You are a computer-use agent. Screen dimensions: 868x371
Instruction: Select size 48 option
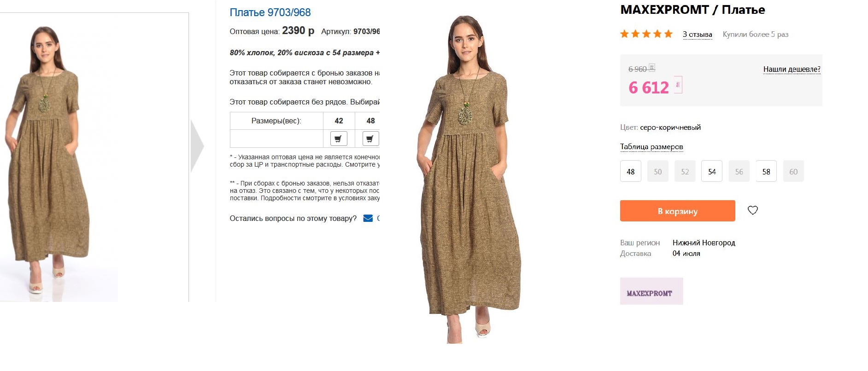pos(631,171)
